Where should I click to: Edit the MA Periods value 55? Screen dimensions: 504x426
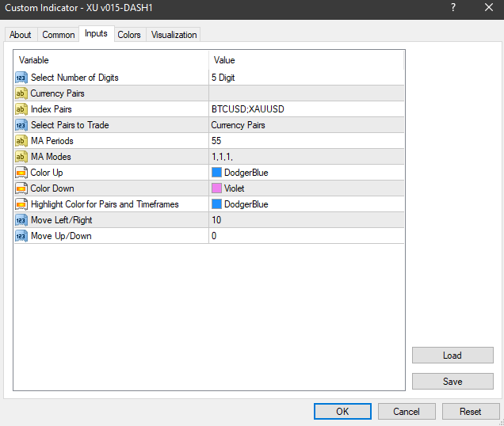point(306,141)
